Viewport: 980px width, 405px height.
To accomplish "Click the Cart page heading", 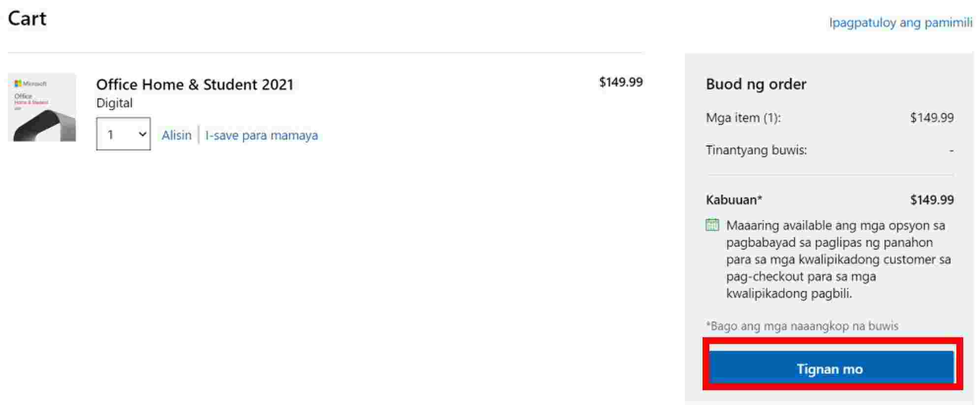I will (x=27, y=19).
